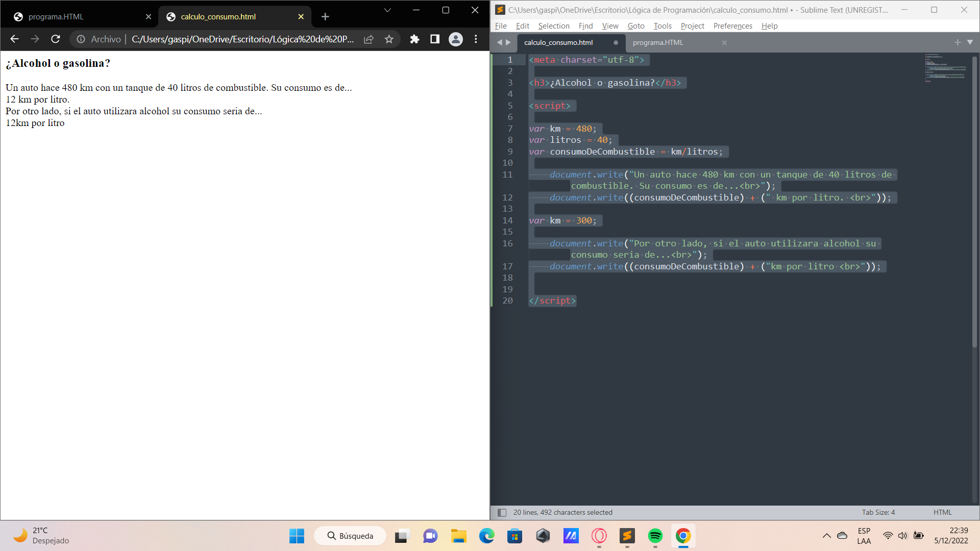Viewport: 980px width, 551px height.
Task: Open Chrome three-dot menu
Action: (x=476, y=39)
